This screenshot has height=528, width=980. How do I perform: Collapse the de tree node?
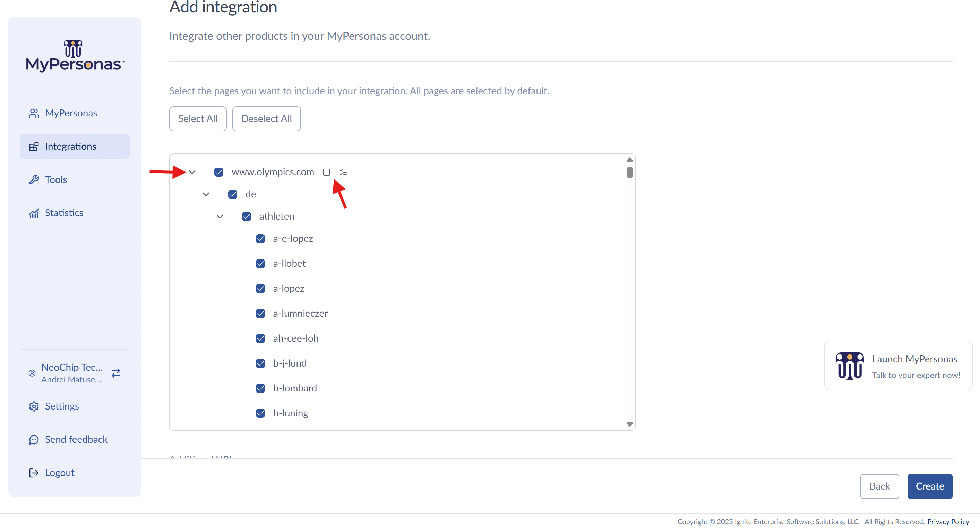click(206, 194)
